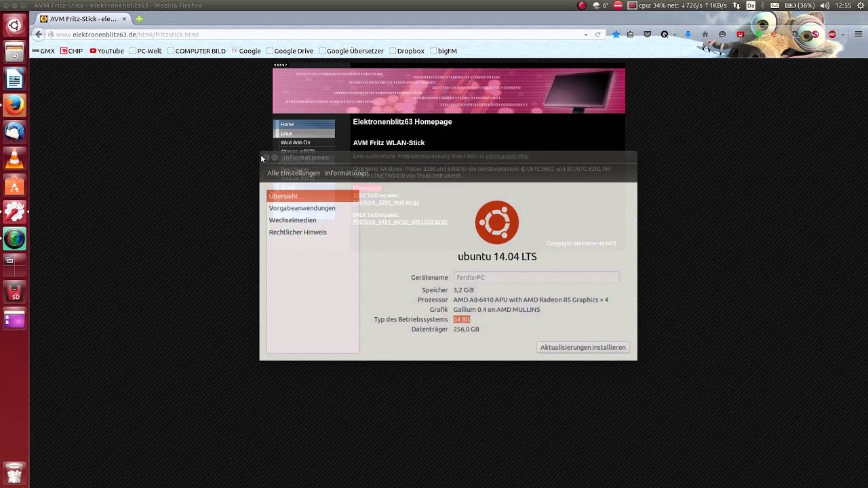This screenshot has width=868, height=488.
Task: Bookmark this page with the star icon
Action: [x=616, y=35]
